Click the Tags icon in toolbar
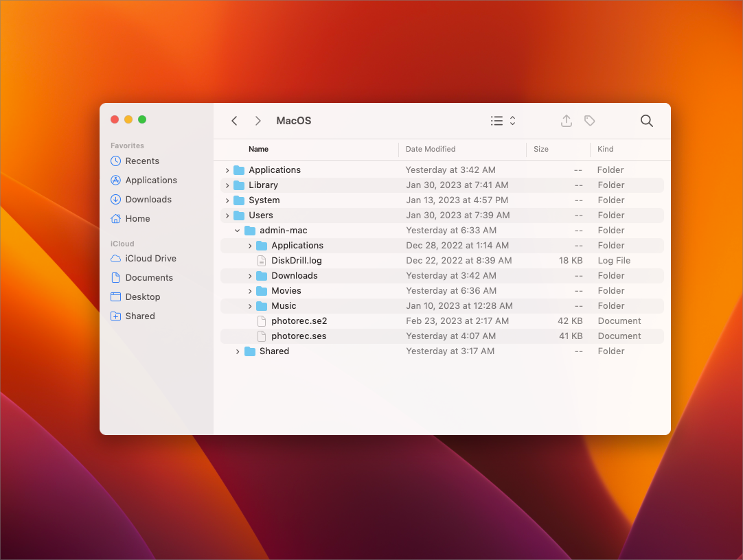The image size is (743, 560). click(x=589, y=121)
